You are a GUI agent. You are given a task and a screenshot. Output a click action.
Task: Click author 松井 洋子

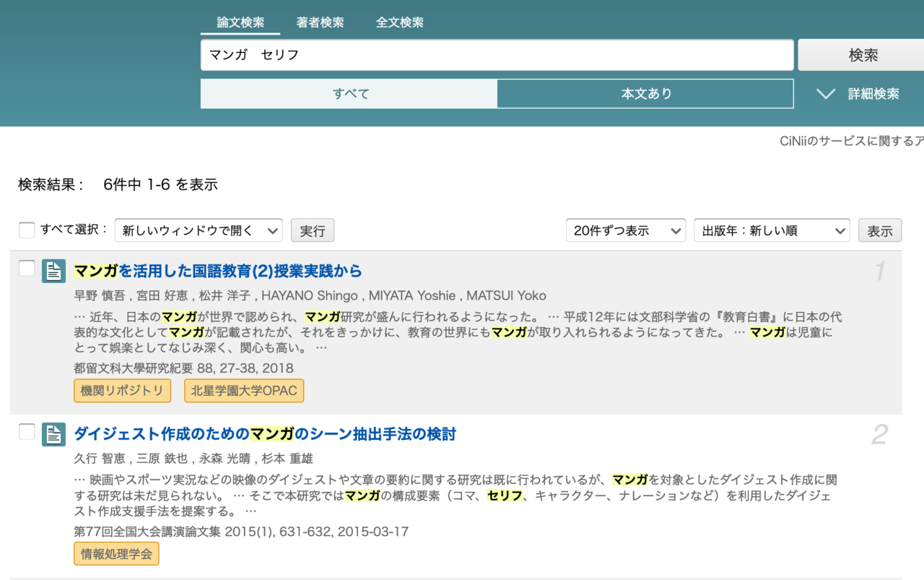coord(225,295)
